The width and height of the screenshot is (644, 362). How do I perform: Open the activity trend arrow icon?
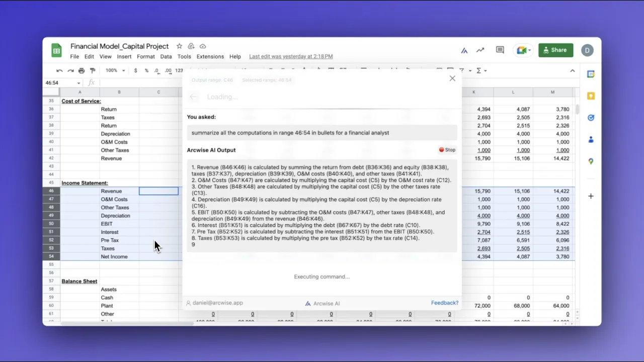point(480,50)
